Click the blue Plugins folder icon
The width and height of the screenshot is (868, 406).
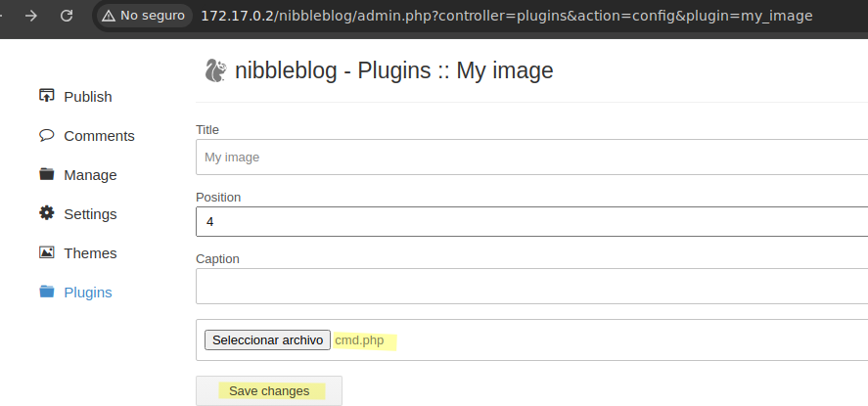pos(46,292)
